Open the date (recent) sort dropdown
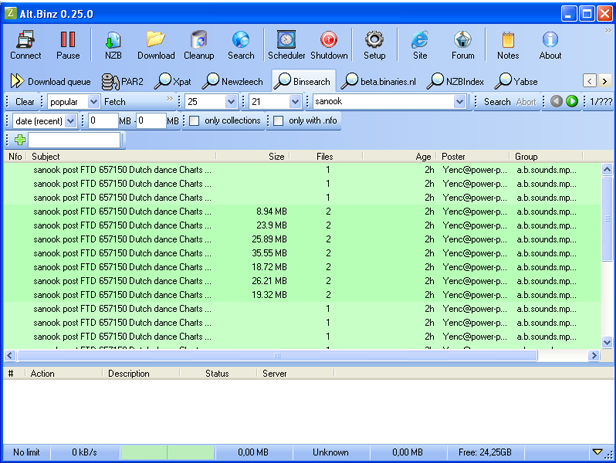Image resolution: width=616 pixels, height=463 pixels. [x=70, y=121]
